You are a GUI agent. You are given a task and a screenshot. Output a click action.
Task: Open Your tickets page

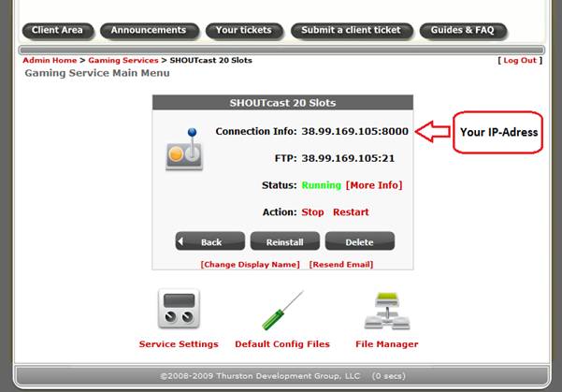click(244, 30)
